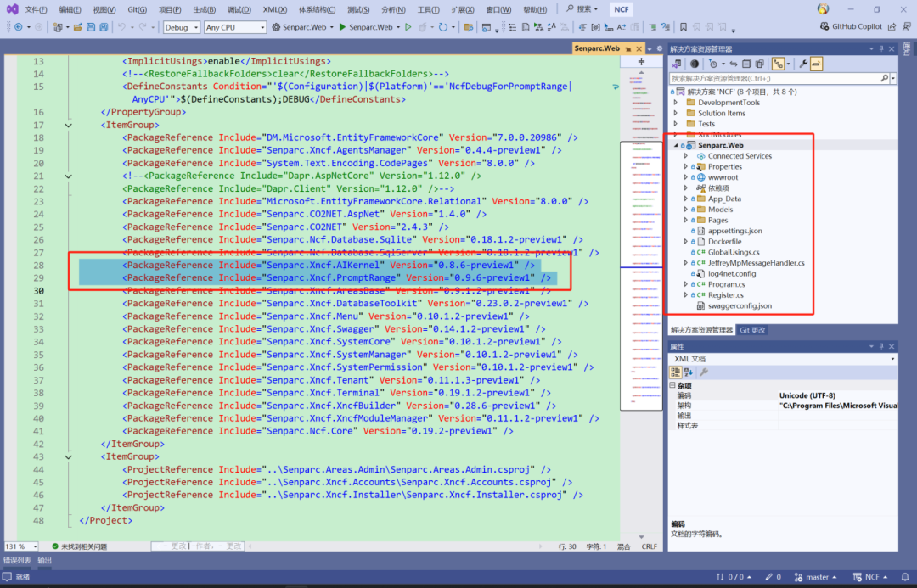Expand the Pages folder
Image resolution: width=917 pixels, height=588 pixels.
tap(686, 220)
